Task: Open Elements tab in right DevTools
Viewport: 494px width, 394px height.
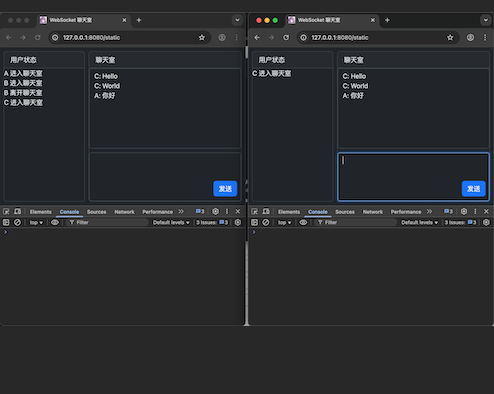Action: (289, 212)
